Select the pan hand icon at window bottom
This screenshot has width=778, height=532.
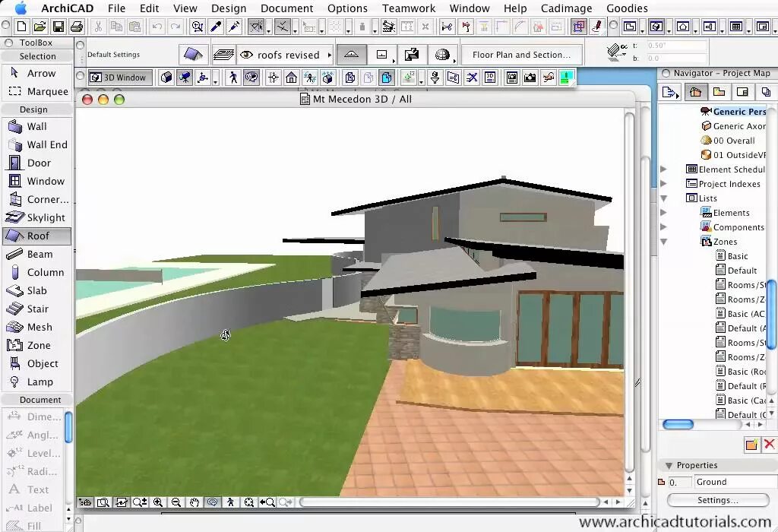click(194, 502)
